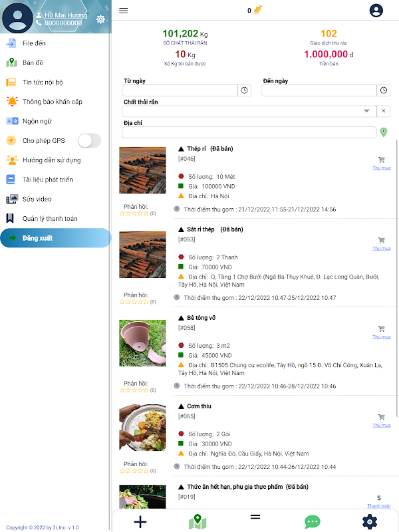Open Hướng dẫn sử dụng
This screenshot has width=399, height=532.
[x=55, y=160]
